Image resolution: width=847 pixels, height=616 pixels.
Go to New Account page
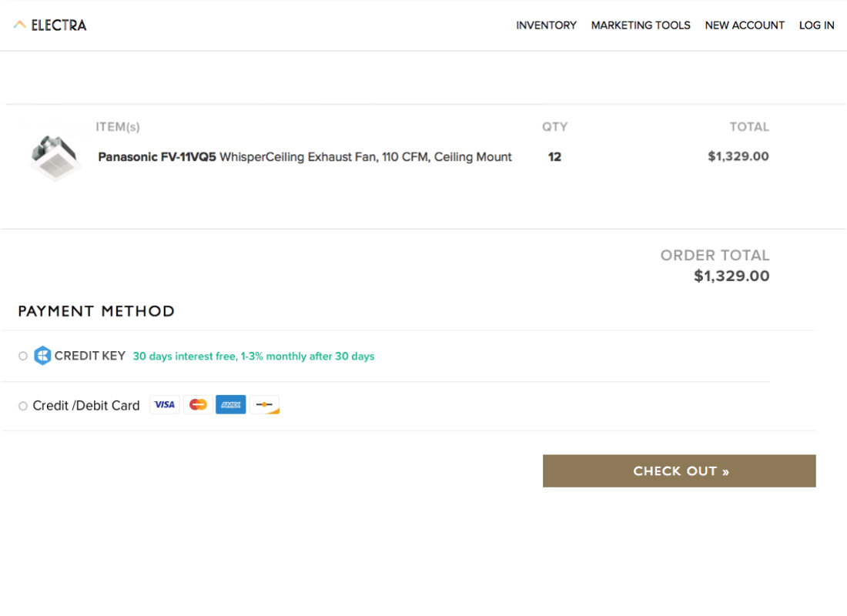pos(745,25)
